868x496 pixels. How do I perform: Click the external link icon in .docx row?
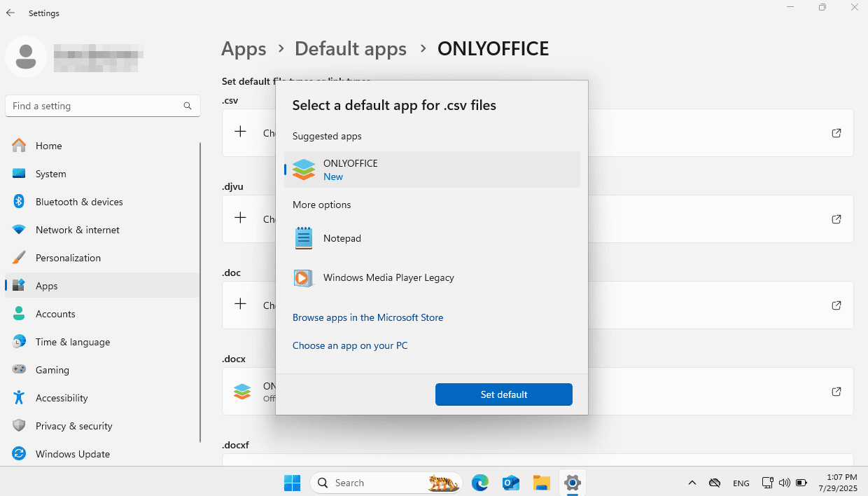click(x=836, y=392)
